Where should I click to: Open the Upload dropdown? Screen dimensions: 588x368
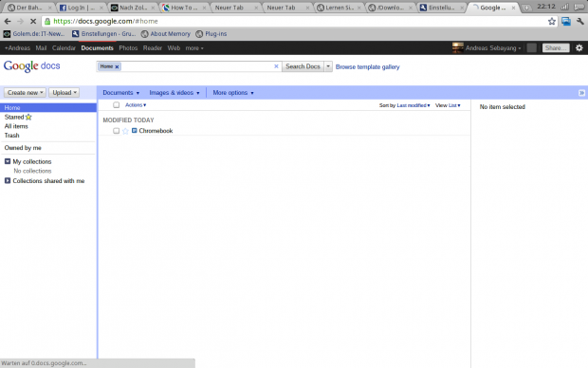(64, 93)
